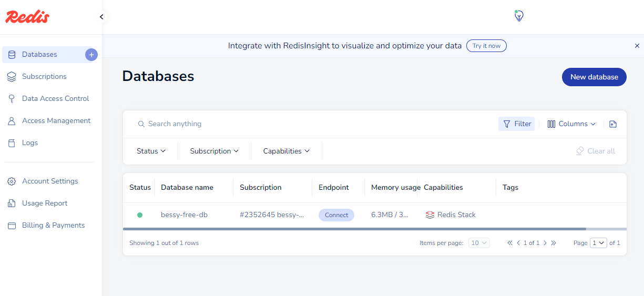Click the Data Access Control key icon

tap(12, 98)
